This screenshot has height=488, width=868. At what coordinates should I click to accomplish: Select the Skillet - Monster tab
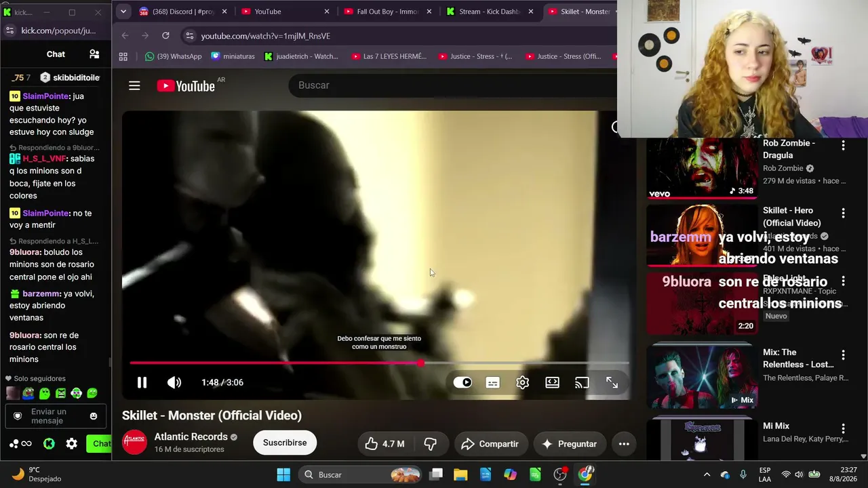580,12
